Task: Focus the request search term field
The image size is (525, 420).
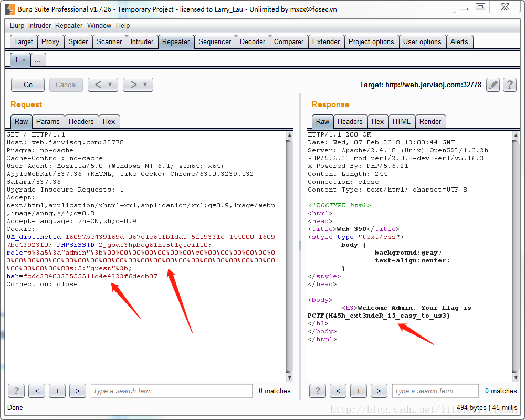Action: [x=172, y=391]
